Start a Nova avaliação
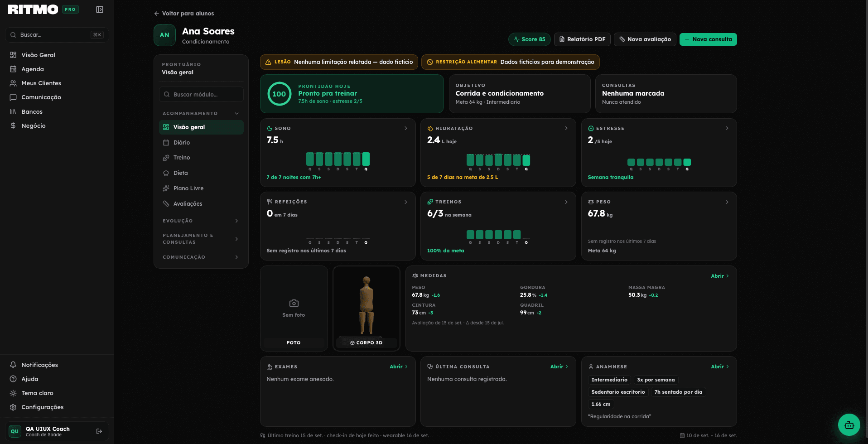The height and width of the screenshot is (444, 868). click(x=645, y=39)
